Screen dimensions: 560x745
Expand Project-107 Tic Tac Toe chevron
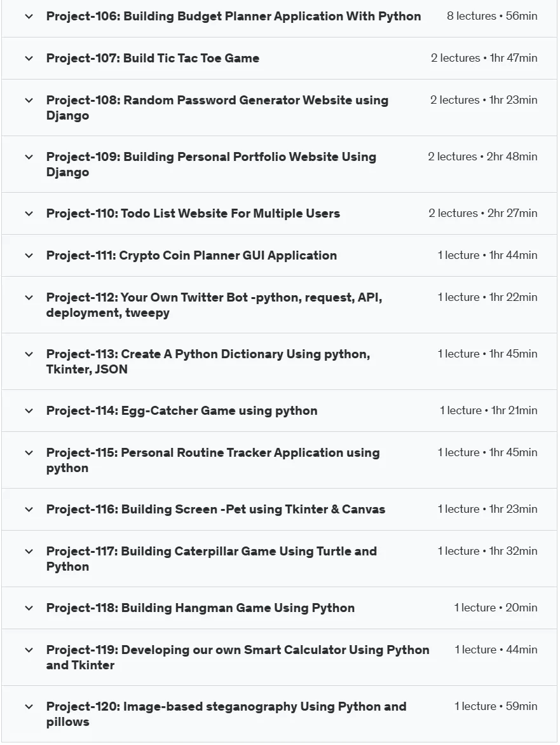click(x=29, y=59)
